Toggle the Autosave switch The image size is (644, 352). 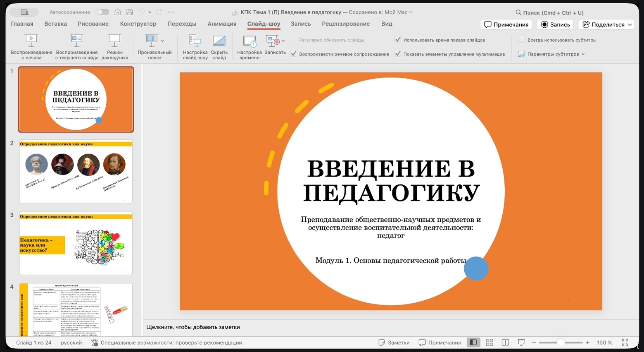point(102,12)
